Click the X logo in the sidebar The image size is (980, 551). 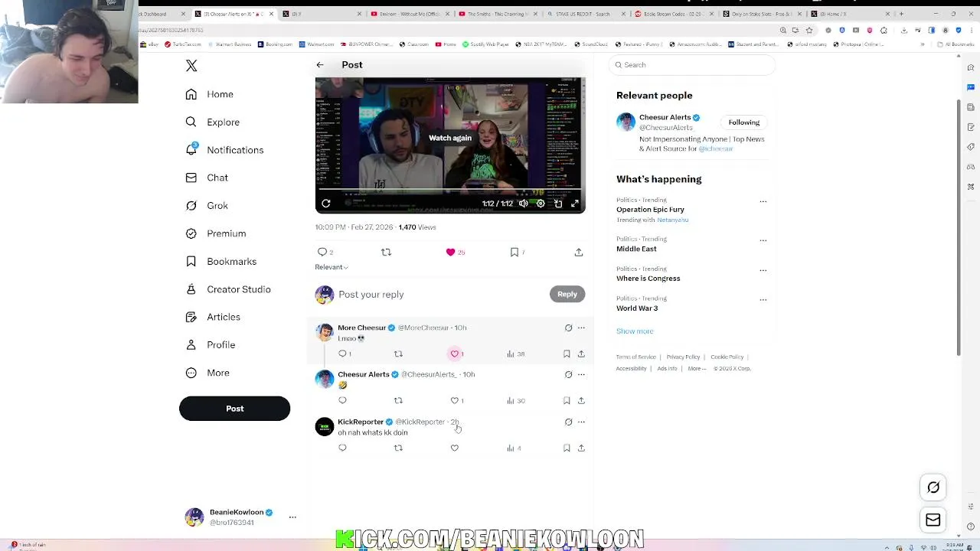click(191, 66)
